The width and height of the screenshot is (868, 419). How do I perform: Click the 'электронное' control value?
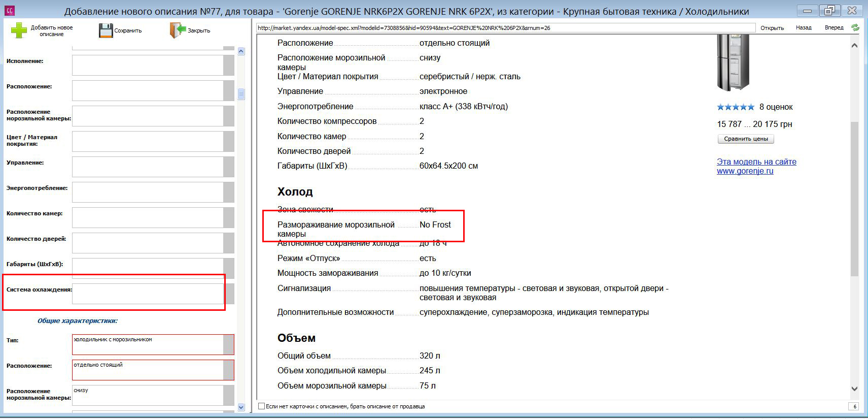click(x=443, y=91)
